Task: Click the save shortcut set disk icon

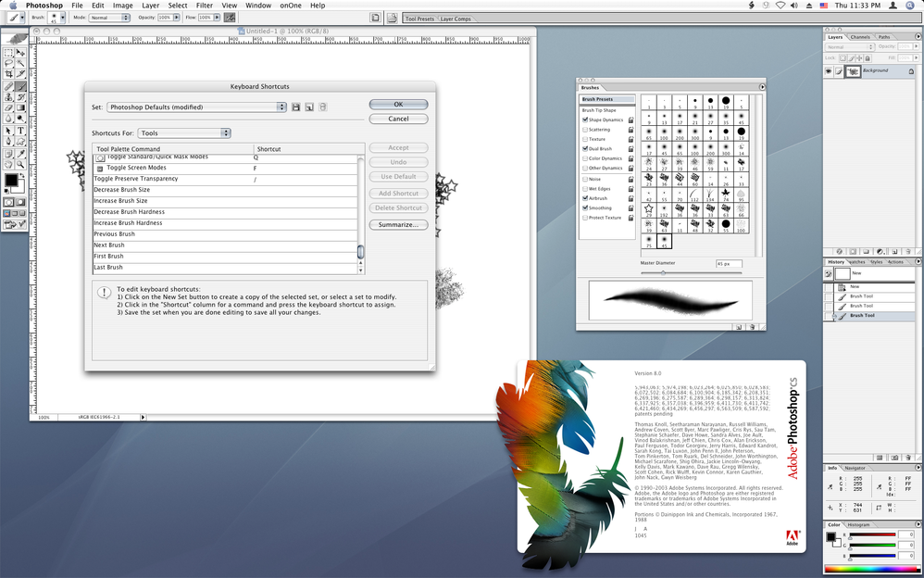Action: [x=296, y=107]
